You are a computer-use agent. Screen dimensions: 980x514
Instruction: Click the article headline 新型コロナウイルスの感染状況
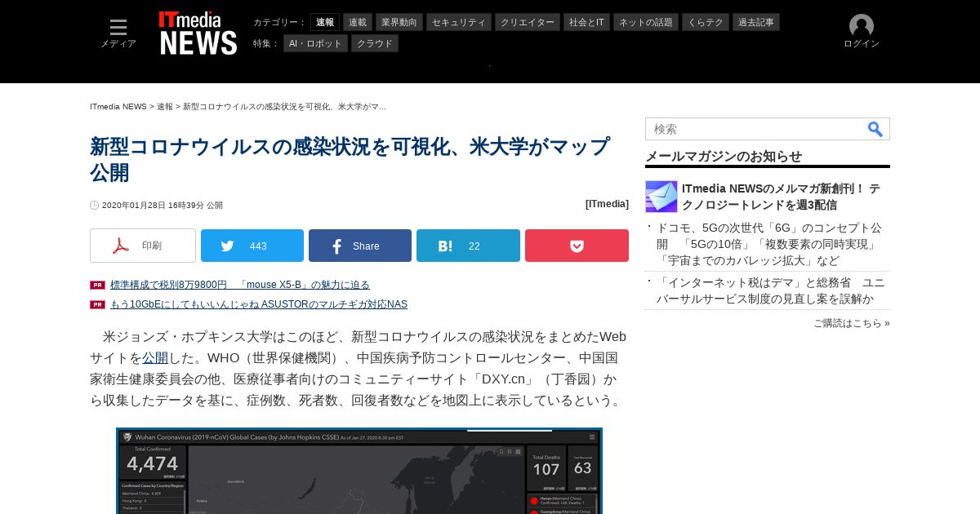coord(350,159)
